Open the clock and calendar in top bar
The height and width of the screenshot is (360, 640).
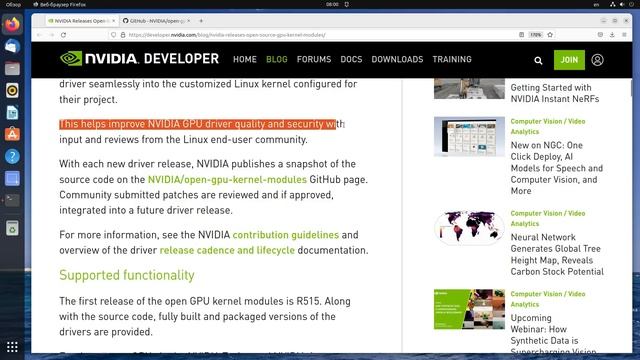(x=332, y=4)
